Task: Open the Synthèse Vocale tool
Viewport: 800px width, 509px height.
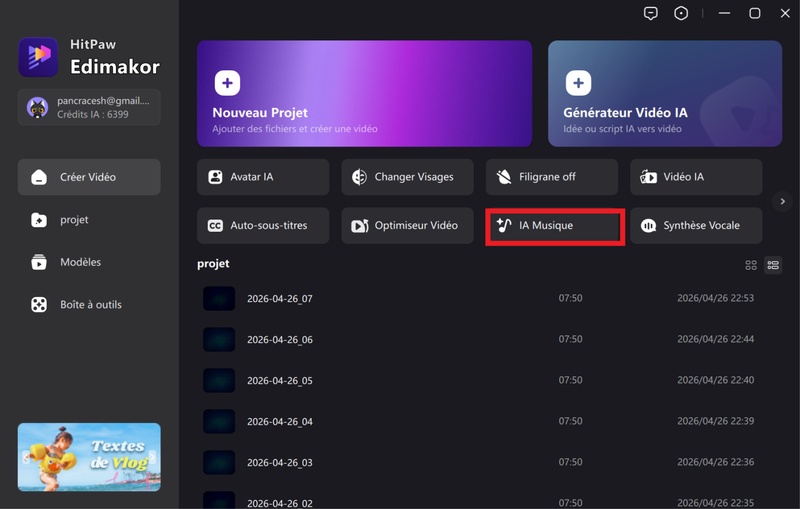Action: click(x=696, y=225)
